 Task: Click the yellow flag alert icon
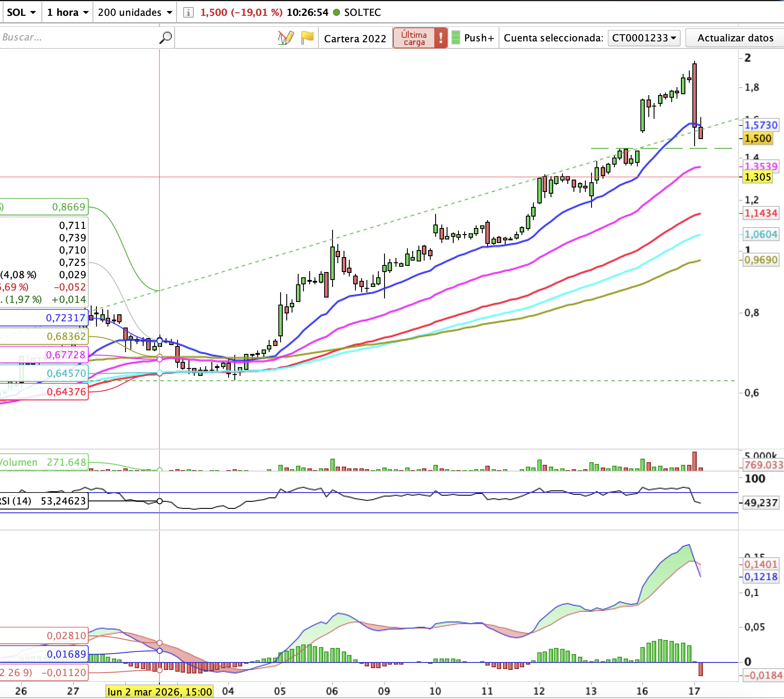[x=307, y=37]
